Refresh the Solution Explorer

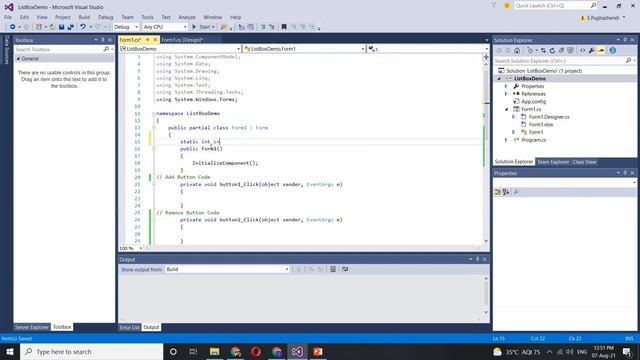pos(552,51)
